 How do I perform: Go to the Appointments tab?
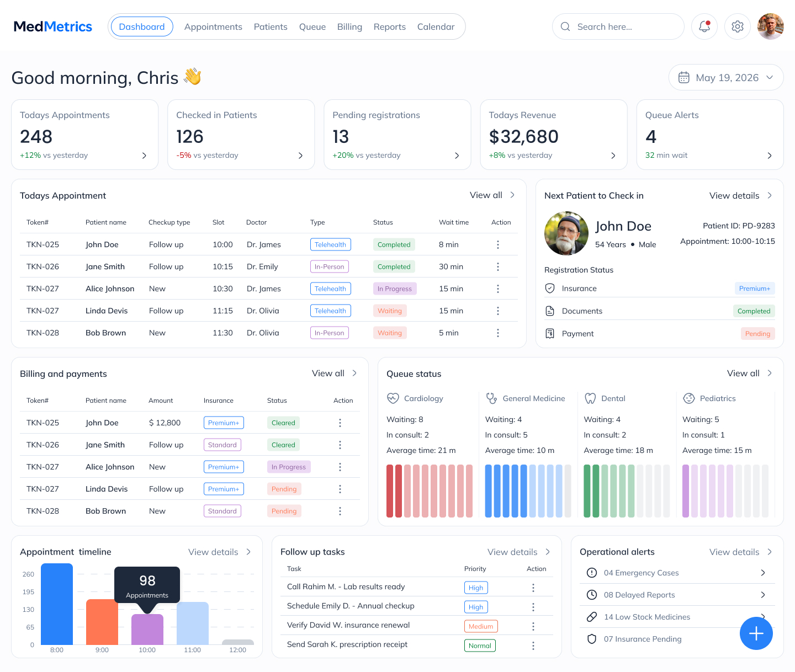click(x=213, y=26)
